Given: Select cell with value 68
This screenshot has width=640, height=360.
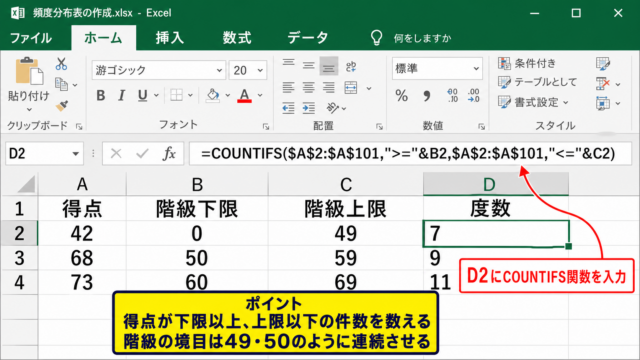Looking at the screenshot, I should 82,258.
